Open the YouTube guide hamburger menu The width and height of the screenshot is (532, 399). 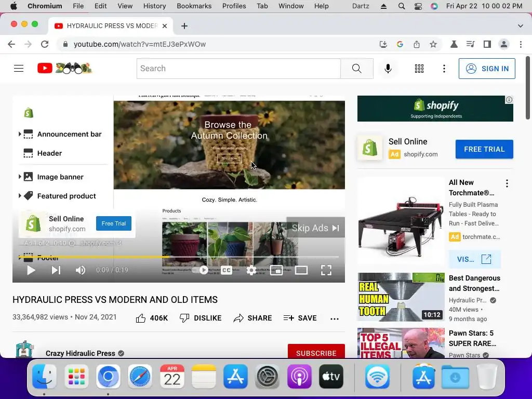[19, 69]
